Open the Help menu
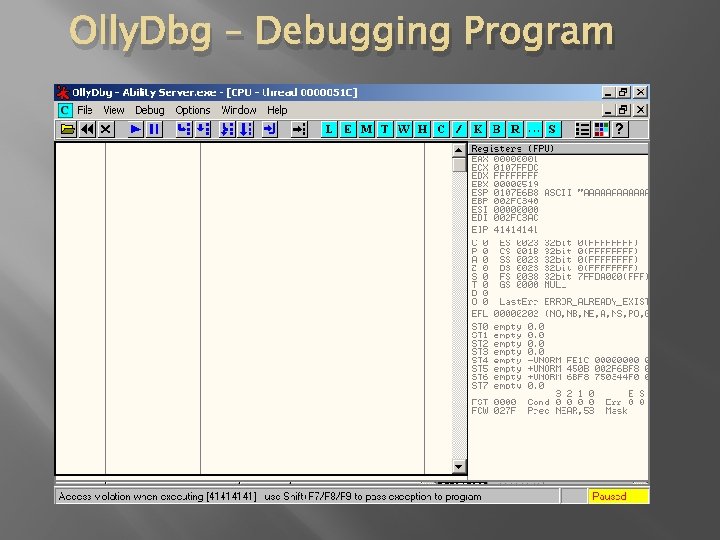This screenshot has width=720, height=540. (x=277, y=110)
